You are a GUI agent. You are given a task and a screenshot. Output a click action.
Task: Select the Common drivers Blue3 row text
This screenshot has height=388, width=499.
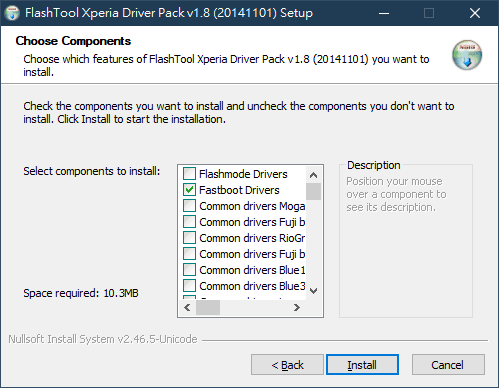[x=252, y=286]
